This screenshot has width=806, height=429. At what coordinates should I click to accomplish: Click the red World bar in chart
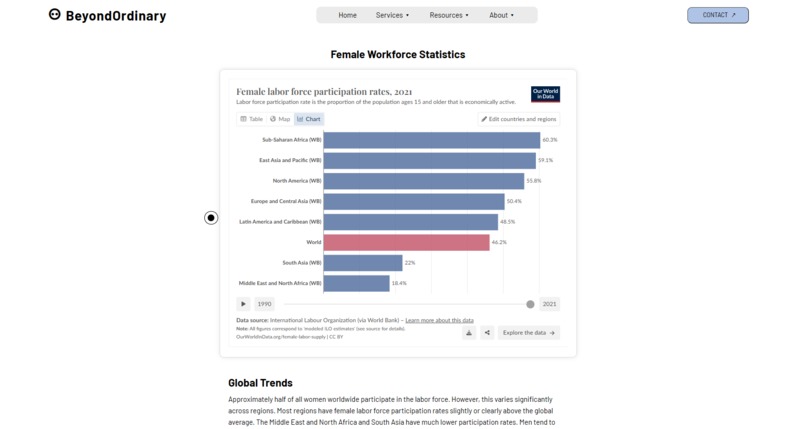(x=407, y=243)
